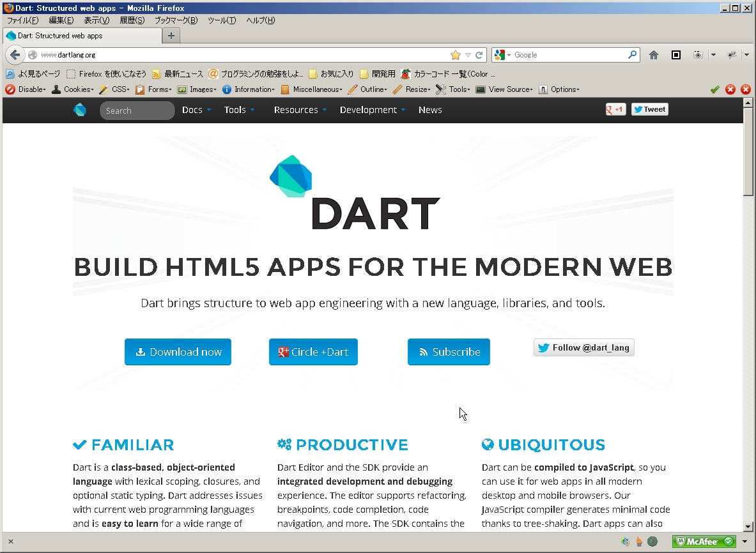
Task: Open a new tab with plus button
Action: pyautogui.click(x=171, y=36)
